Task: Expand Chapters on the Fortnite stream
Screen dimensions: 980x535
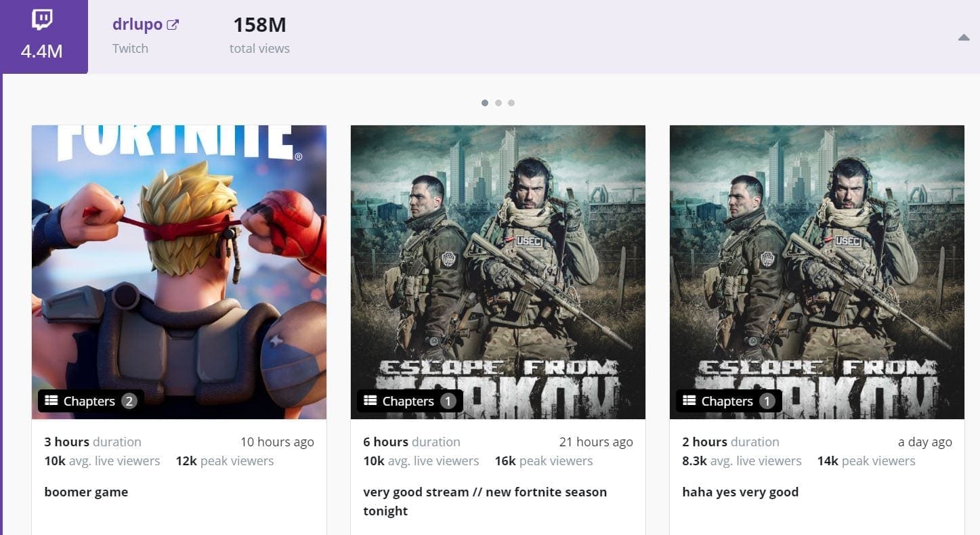Action: [x=89, y=402]
